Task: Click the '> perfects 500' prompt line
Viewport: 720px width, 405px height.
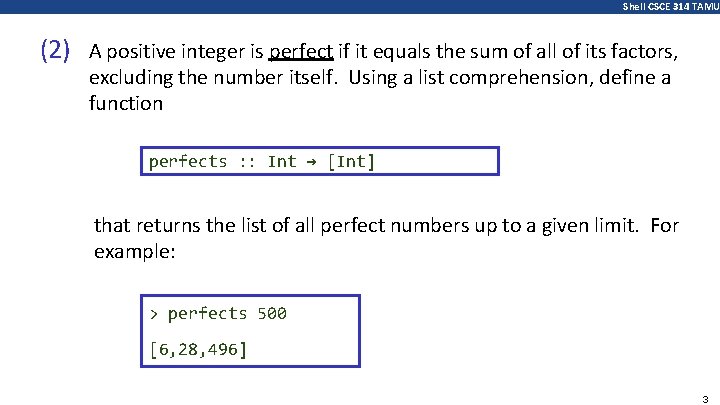Action: (x=218, y=314)
